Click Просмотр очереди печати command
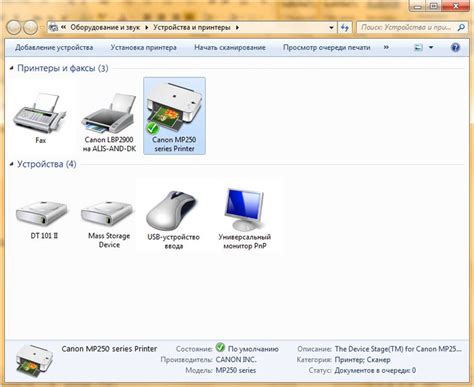Screen dimensions: 474x387 pos(327,48)
